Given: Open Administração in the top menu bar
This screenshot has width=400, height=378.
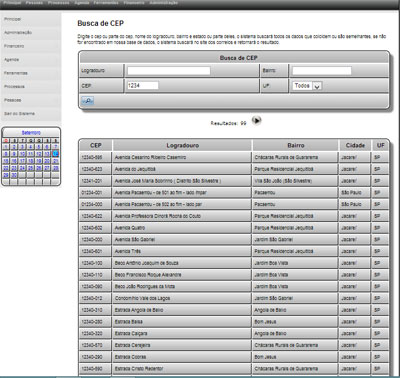Looking at the screenshot, I should pos(164,3).
